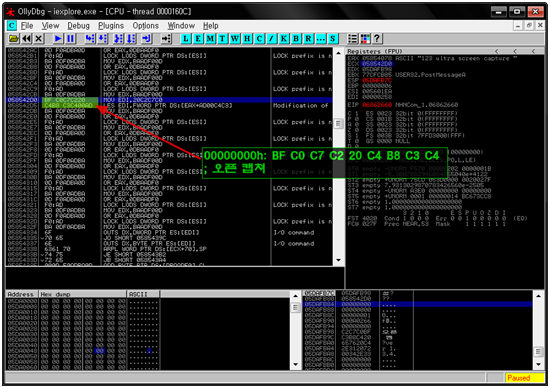Click the Step over toolbar icon

click(x=102, y=39)
